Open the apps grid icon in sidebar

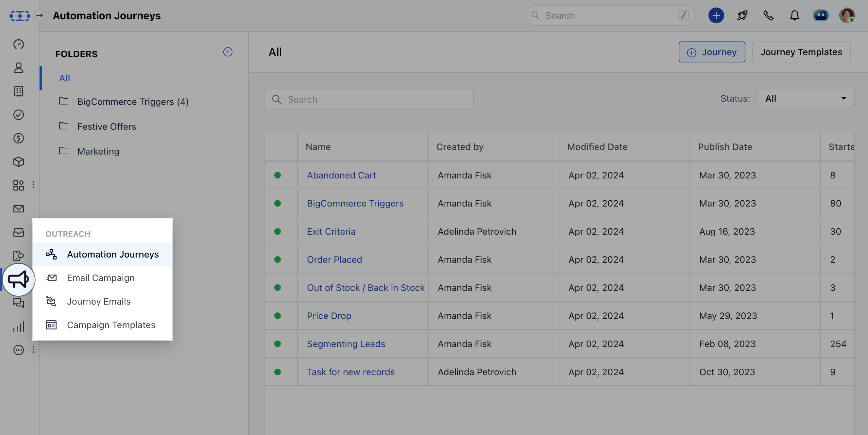[x=19, y=185]
